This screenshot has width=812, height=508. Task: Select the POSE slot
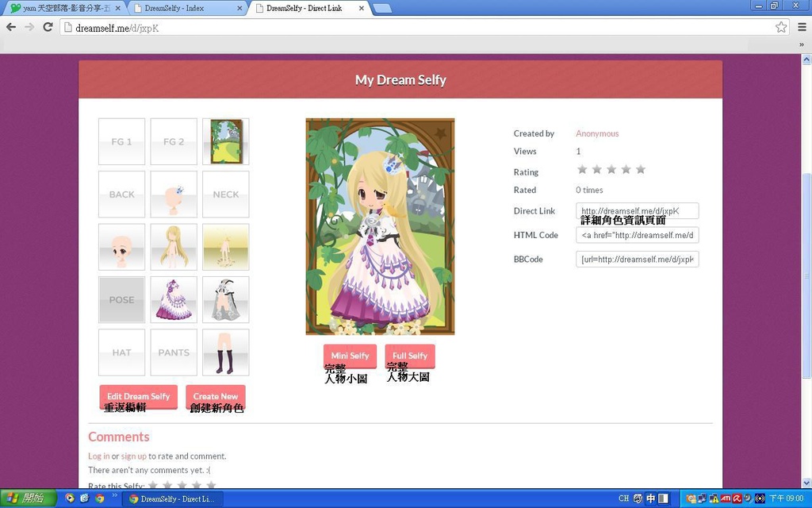[x=121, y=299]
